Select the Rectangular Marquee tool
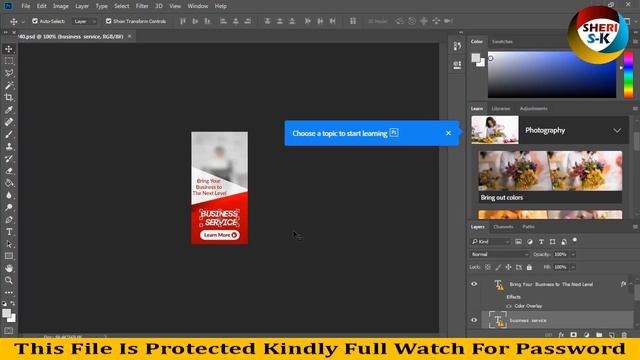Image resolution: width=640 pixels, height=360 pixels. pos(9,61)
